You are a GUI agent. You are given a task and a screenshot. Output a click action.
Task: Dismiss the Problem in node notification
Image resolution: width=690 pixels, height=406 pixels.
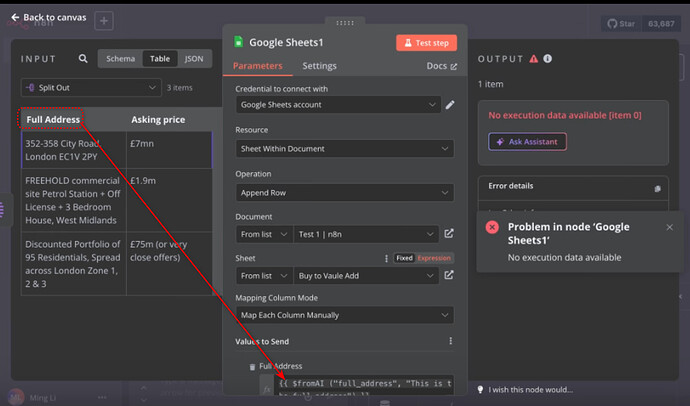[x=669, y=227]
